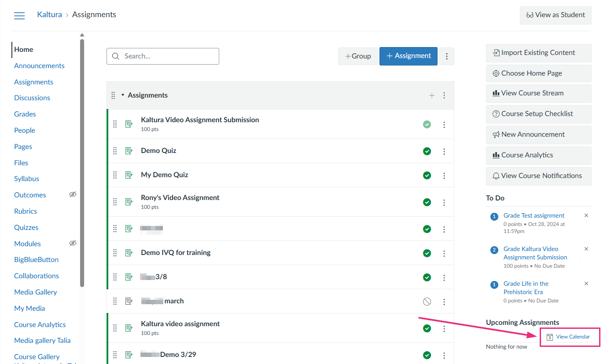
Task: Dismiss Grade Kaltura Video Assignment Submission to-do
Action: point(586,249)
